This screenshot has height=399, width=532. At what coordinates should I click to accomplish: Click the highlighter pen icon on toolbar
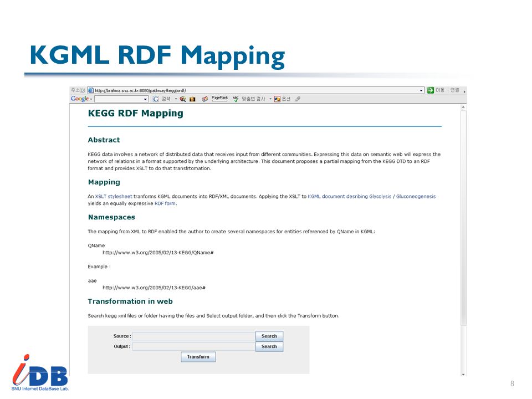[298, 99]
